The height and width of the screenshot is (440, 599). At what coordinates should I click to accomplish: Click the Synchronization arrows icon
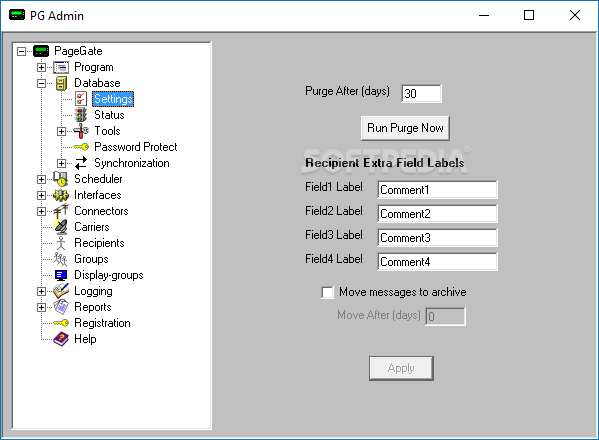[x=81, y=163]
